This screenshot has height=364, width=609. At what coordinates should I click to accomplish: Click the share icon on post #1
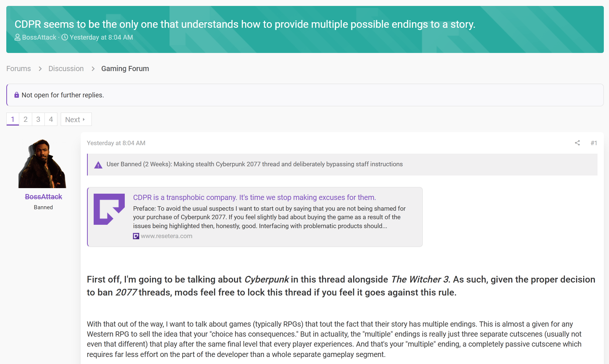577,143
